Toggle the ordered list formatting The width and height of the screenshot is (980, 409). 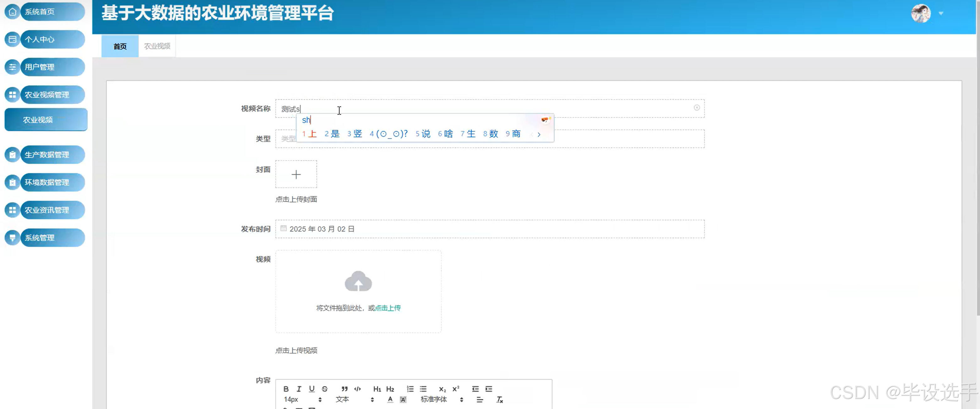pyautogui.click(x=410, y=389)
